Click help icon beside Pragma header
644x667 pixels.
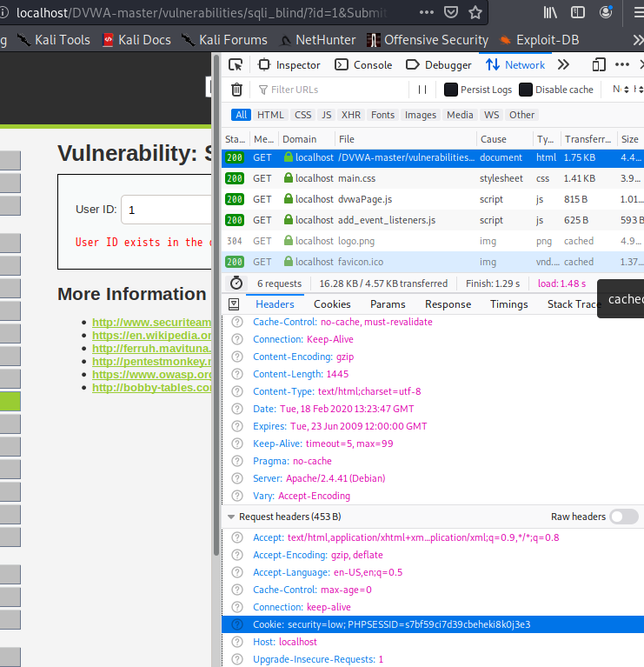point(237,461)
